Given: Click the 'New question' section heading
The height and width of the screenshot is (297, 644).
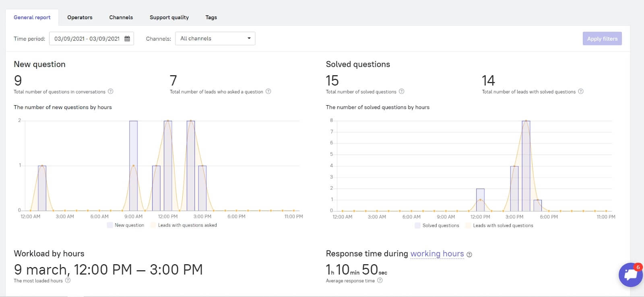Looking at the screenshot, I should click(39, 64).
